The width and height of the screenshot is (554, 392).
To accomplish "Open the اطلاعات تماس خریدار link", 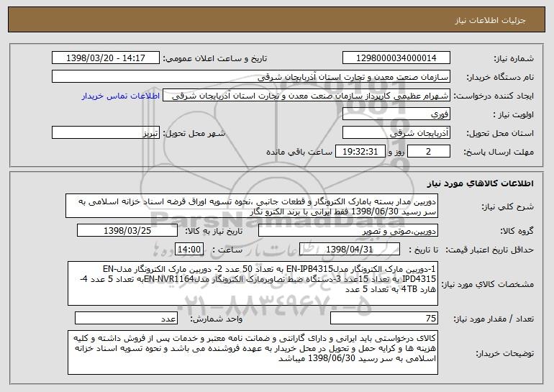I will (121, 96).
